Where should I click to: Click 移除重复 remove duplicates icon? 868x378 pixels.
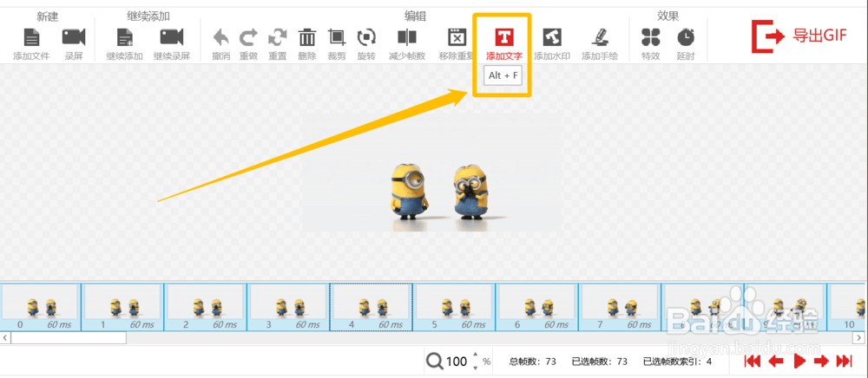457,37
